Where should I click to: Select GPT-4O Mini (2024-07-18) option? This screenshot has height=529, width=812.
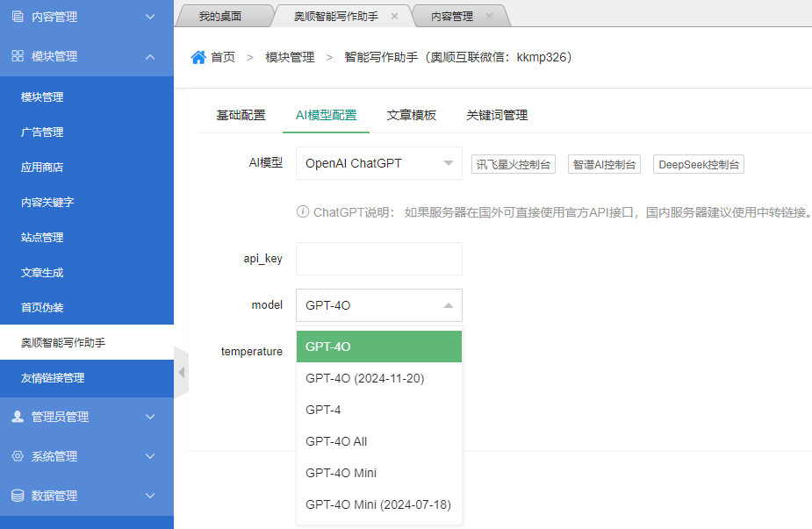coord(378,504)
